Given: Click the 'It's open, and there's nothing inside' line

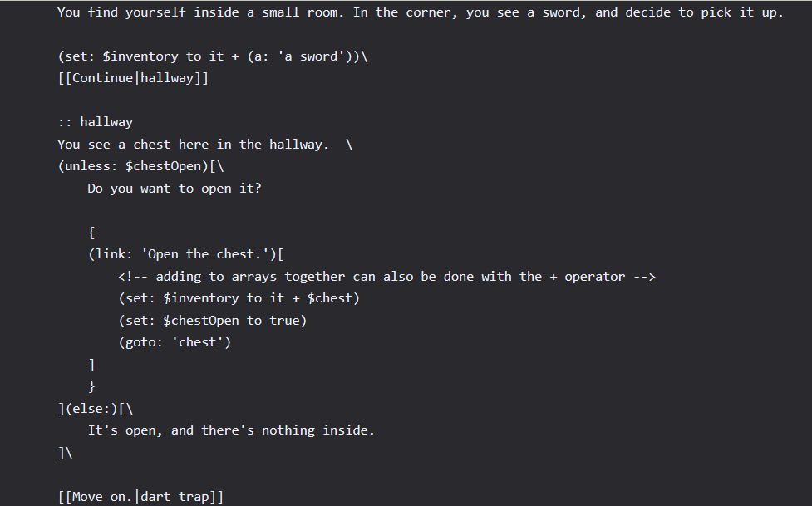Looking at the screenshot, I should tap(231, 430).
